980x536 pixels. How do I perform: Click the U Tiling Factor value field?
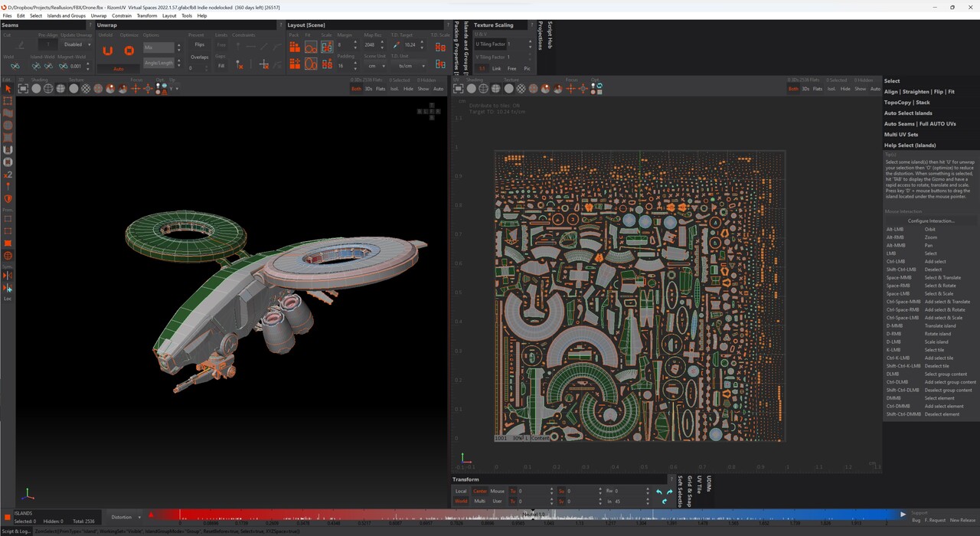tap(517, 44)
